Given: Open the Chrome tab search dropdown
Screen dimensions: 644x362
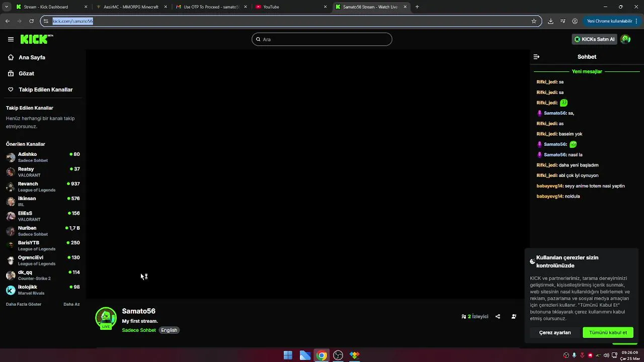Looking at the screenshot, I should [6, 7].
